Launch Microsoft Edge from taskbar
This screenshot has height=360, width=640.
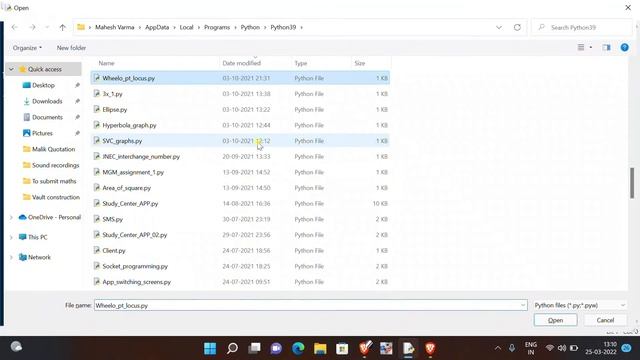click(298, 349)
